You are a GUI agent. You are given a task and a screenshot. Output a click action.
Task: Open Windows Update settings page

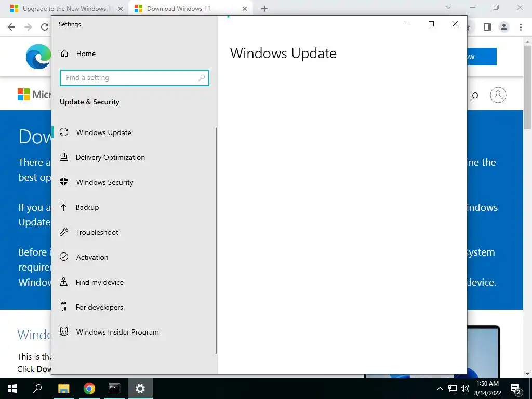pos(134,132)
